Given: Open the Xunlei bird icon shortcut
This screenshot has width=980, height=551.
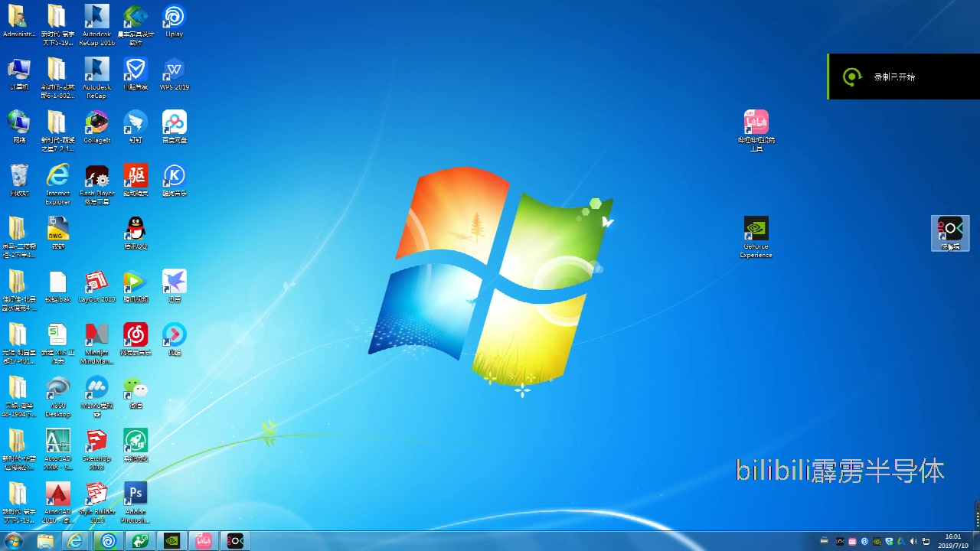Looking at the screenshot, I should [174, 286].
